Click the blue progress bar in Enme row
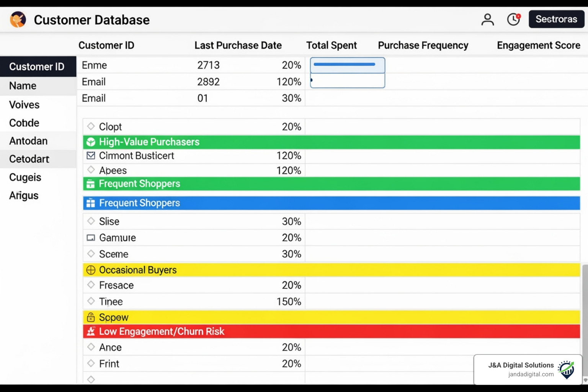This screenshot has width=588, height=392. click(x=344, y=64)
